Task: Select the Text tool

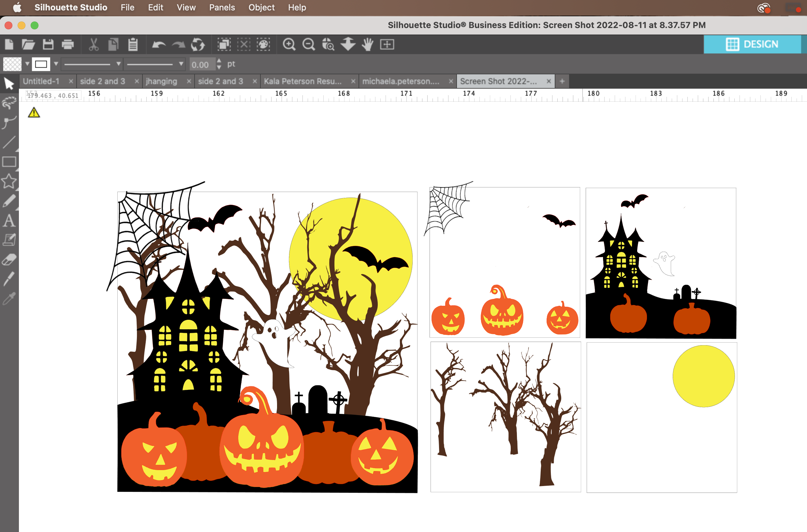Action: tap(9, 221)
